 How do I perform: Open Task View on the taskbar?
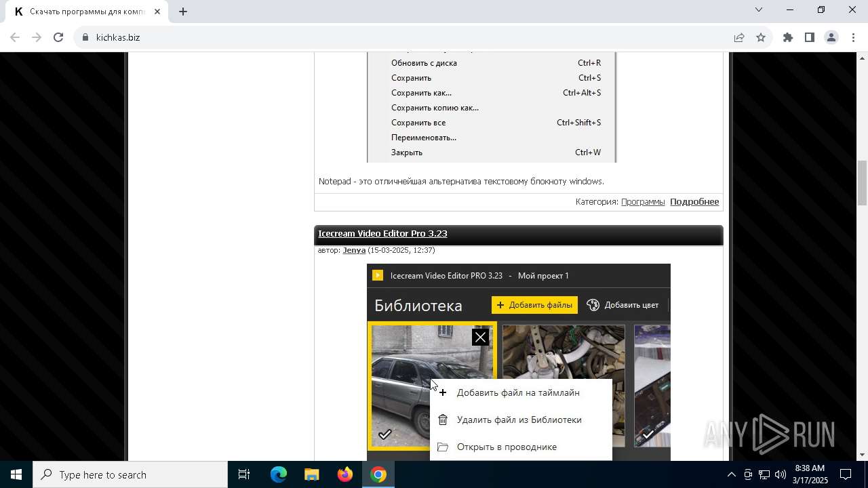coord(244,474)
